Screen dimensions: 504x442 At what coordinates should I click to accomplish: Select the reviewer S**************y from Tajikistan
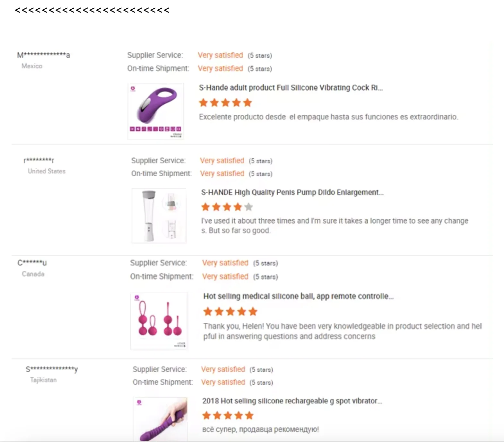[52, 369]
